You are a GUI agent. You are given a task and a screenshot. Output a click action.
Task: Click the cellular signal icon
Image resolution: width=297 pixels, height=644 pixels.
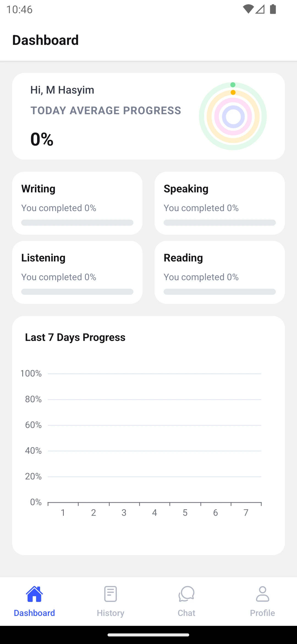[260, 9]
